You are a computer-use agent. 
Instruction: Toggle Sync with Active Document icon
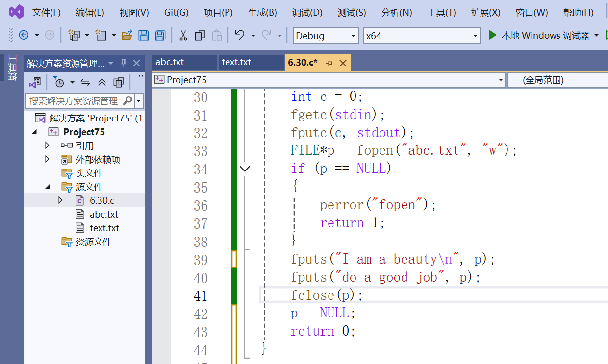pyautogui.click(x=85, y=82)
